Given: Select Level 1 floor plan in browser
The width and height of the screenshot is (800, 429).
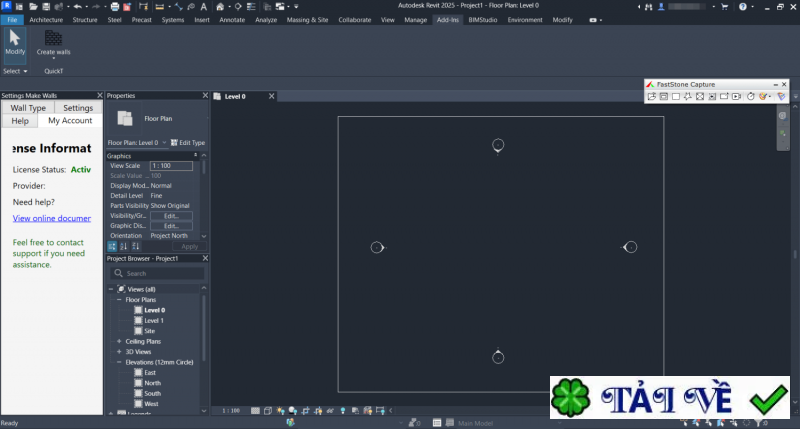Looking at the screenshot, I should pyautogui.click(x=154, y=320).
